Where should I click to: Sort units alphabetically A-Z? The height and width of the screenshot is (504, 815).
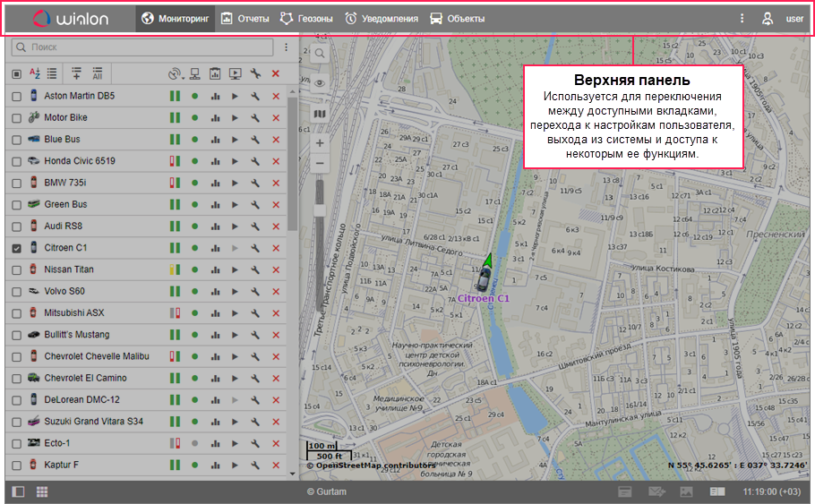pos(35,73)
